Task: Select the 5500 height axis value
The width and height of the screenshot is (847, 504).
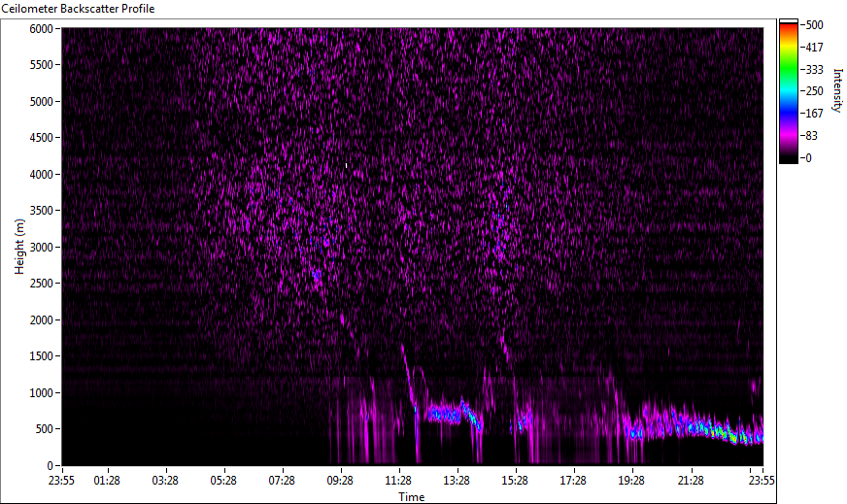Action: point(41,65)
